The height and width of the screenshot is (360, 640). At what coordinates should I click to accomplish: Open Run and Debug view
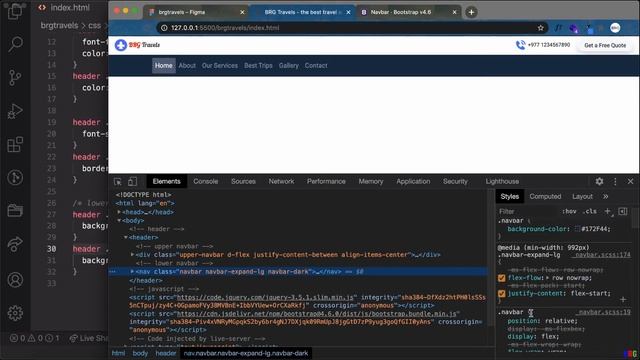click(15, 111)
